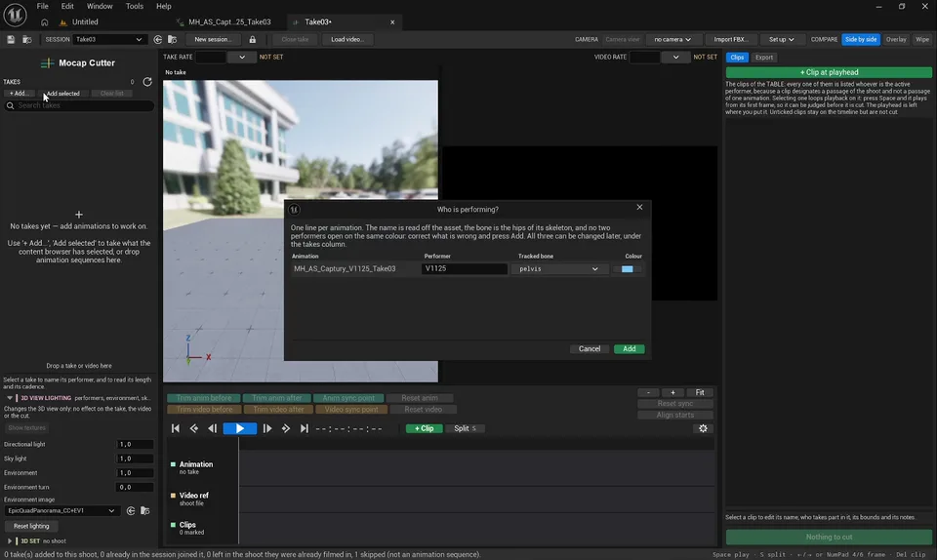Click the Unreal Engine logo icon

(15, 15)
